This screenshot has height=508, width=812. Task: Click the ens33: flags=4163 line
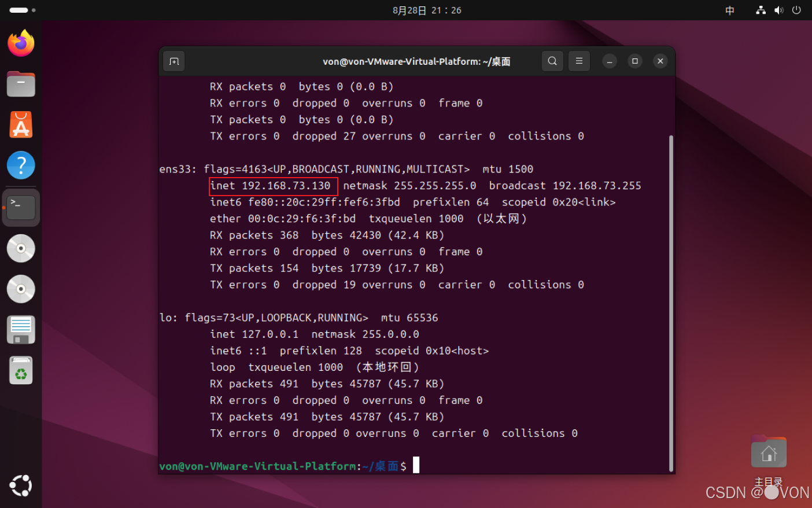[346, 170]
